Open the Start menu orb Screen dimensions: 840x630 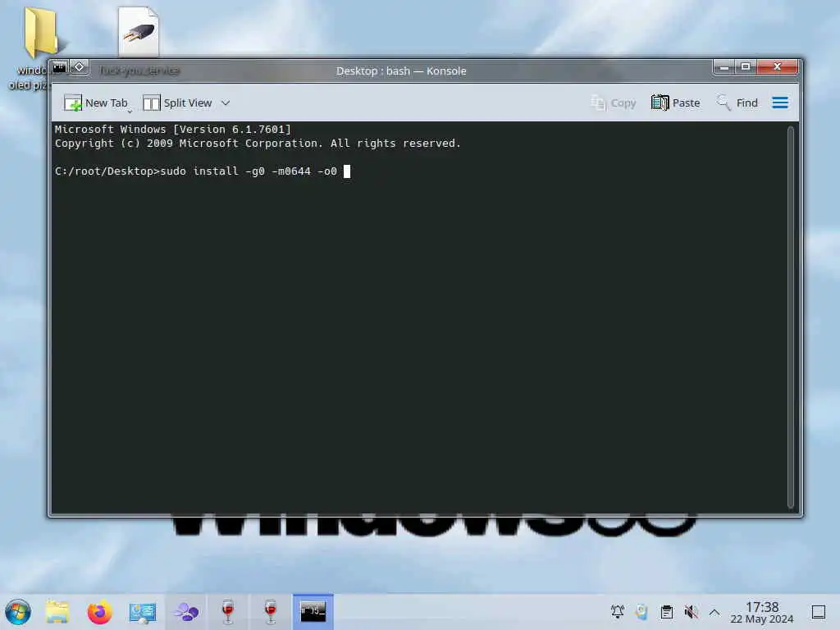(x=18, y=612)
